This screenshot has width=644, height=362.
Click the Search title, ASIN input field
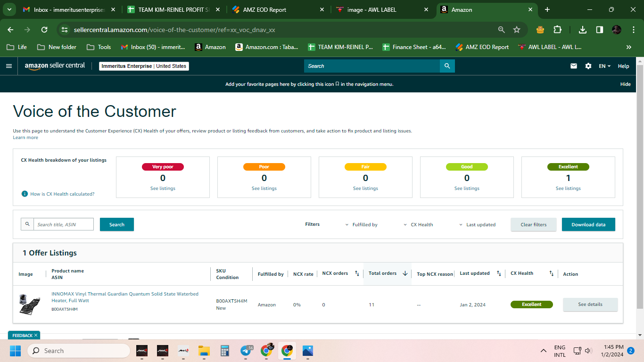point(63,224)
